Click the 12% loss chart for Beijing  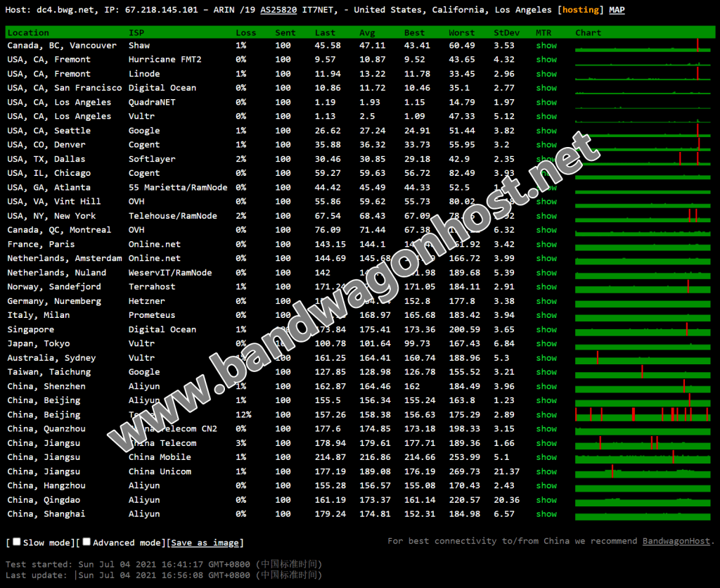pos(643,414)
